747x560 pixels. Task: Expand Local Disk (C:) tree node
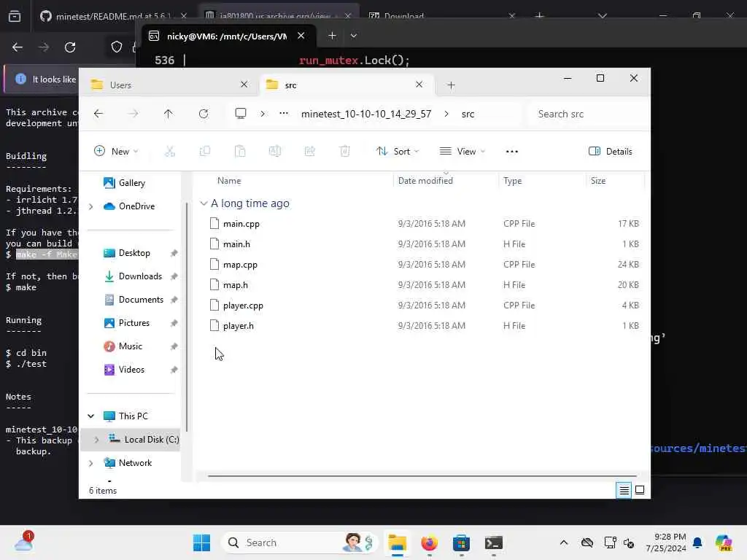97,440
